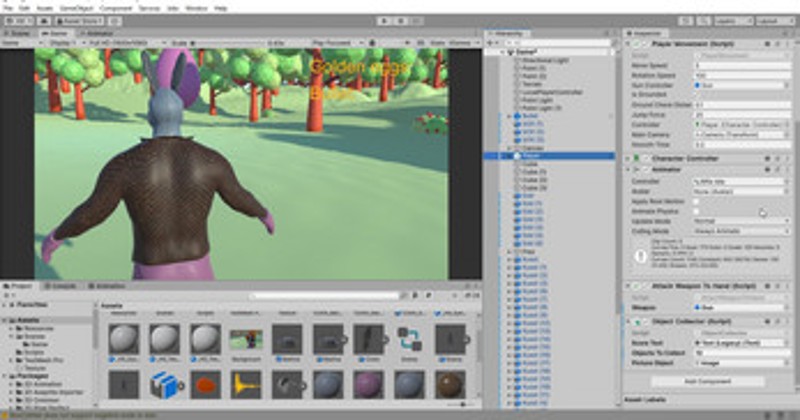Image resolution: width=800 pixels, height=420 pixels.
Task: Toggle the Attach Weapon To Hand script checkbox
Action: (x=645, y=286)
